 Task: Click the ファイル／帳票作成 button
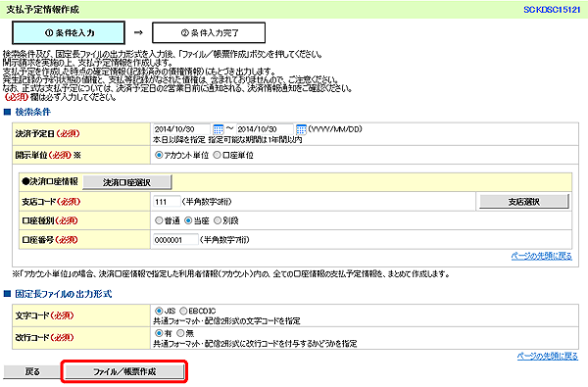tap(124, 371)
